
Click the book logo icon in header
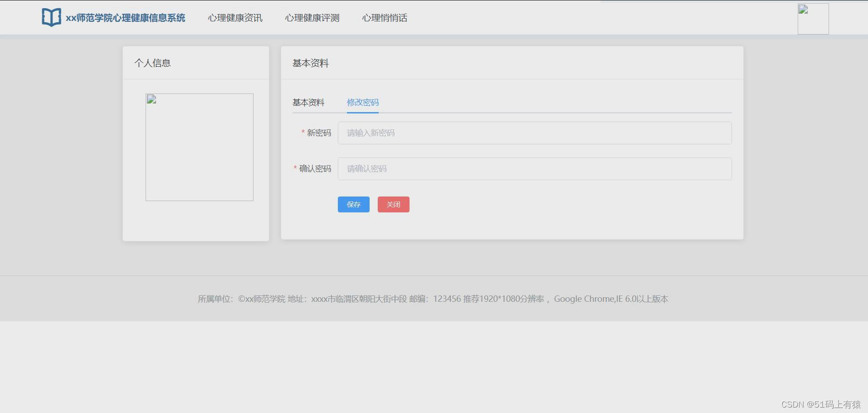51,18
